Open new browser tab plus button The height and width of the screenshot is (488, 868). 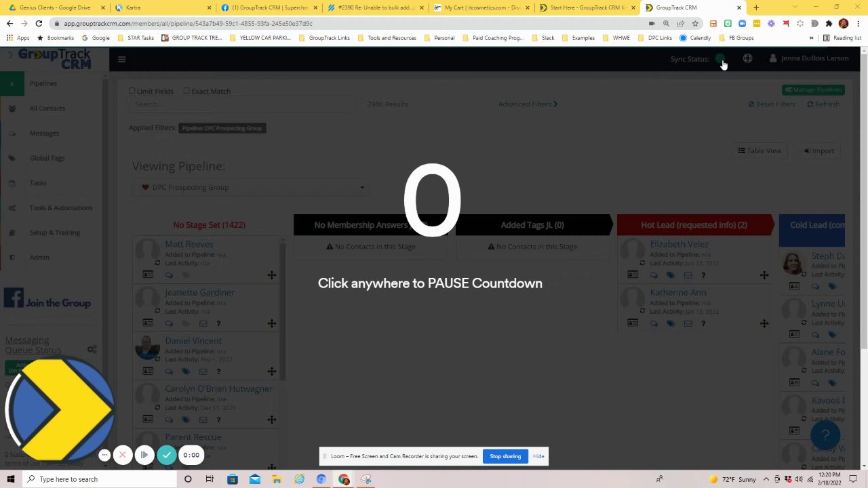pos(756,7)
